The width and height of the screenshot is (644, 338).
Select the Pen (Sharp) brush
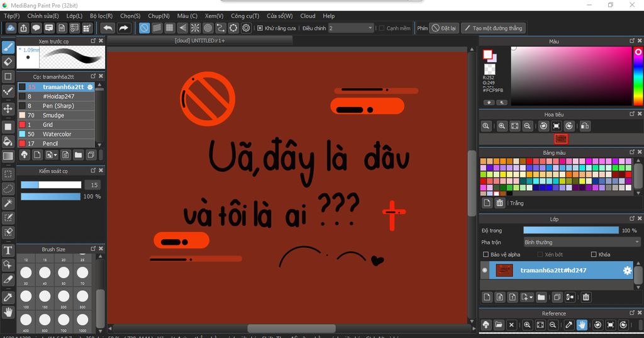pos(56,106)
